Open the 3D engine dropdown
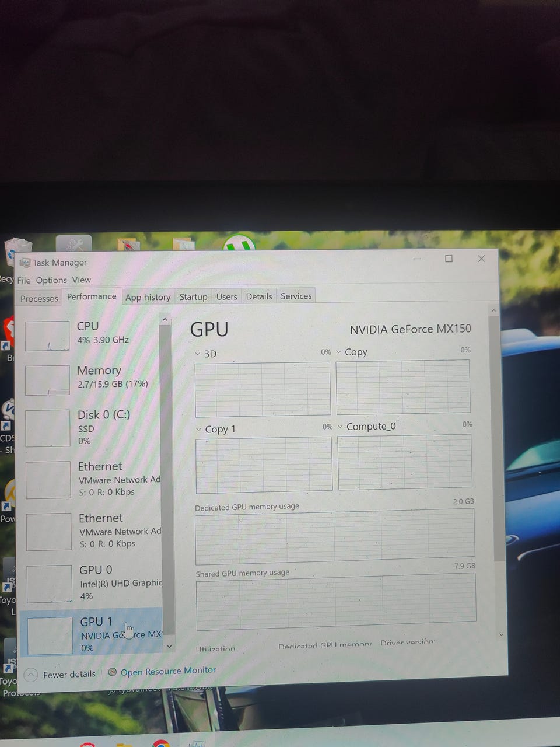Image resolution: width=560 pixels, height=747 pixels. click(x=198, y=354)
